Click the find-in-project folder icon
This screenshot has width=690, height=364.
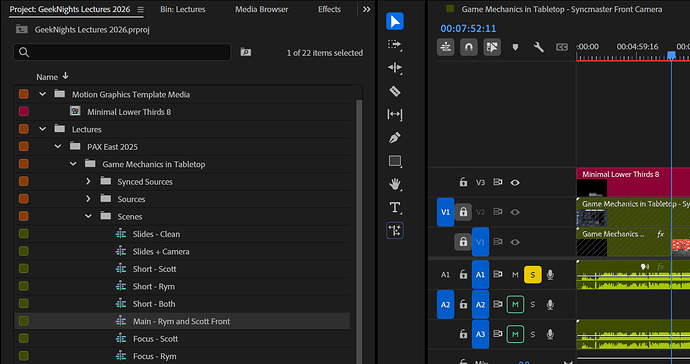tap(246, 52)
